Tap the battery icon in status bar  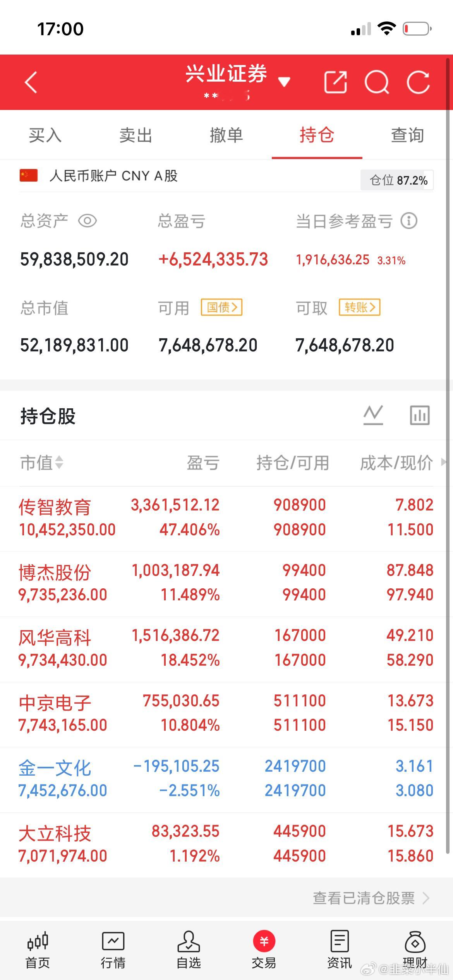[417, 29]
